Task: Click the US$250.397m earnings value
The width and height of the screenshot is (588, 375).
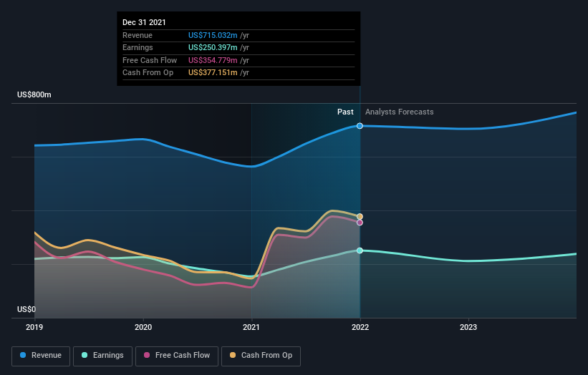Action: 213,47
